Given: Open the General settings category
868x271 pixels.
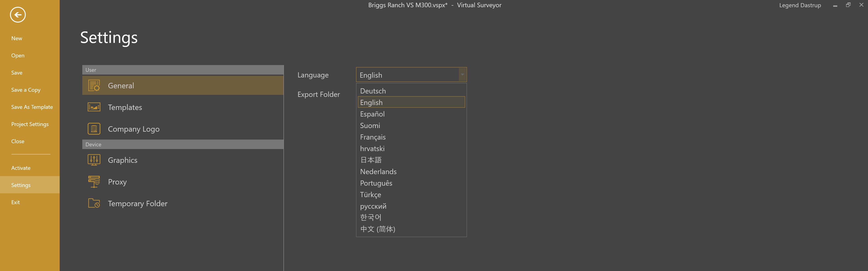Looking at the screenshot, I should (183, 86).
